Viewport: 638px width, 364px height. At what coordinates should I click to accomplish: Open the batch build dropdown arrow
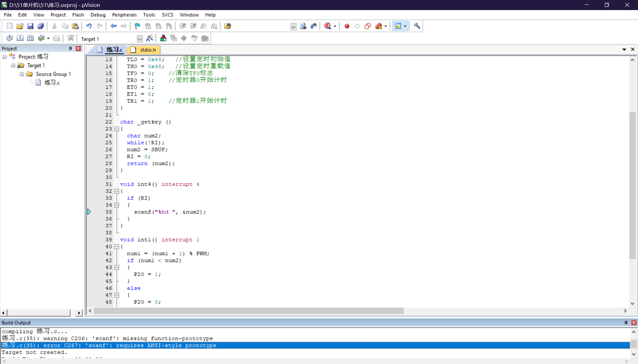[48, 38]
